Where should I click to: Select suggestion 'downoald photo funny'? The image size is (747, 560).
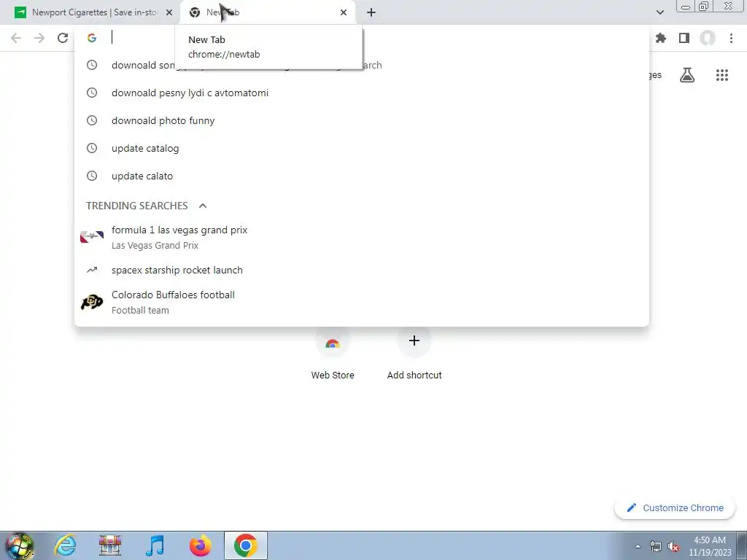362,120
